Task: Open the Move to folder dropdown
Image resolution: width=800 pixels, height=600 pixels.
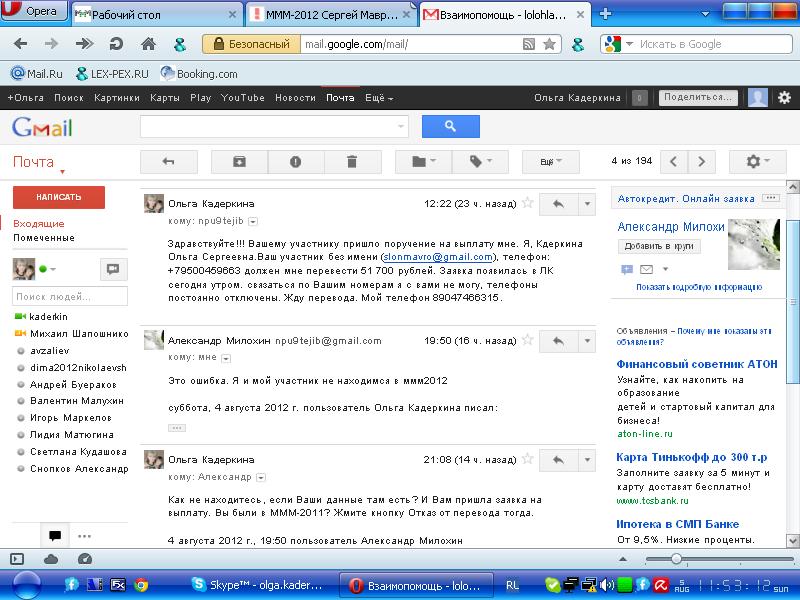Action: pyautogui.click(x=423, y=162)
